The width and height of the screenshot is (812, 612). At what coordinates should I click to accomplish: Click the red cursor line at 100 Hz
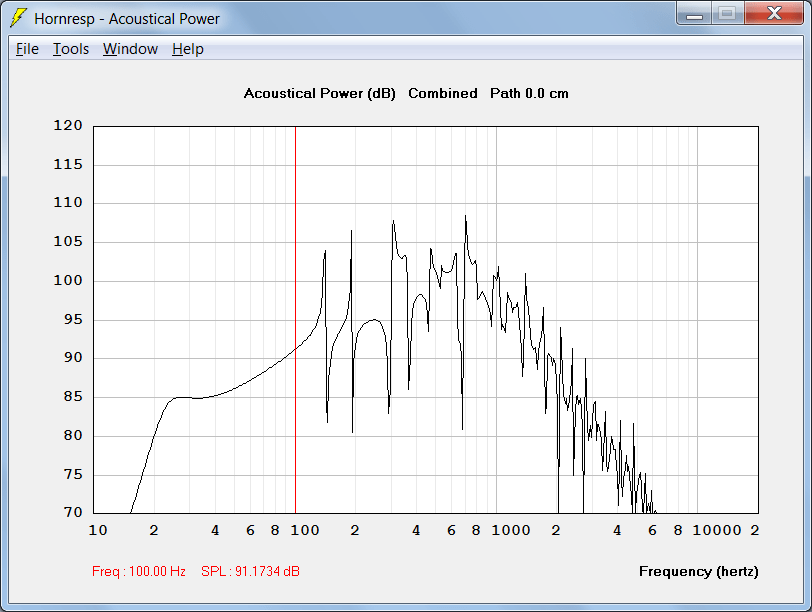coord(295,320)
